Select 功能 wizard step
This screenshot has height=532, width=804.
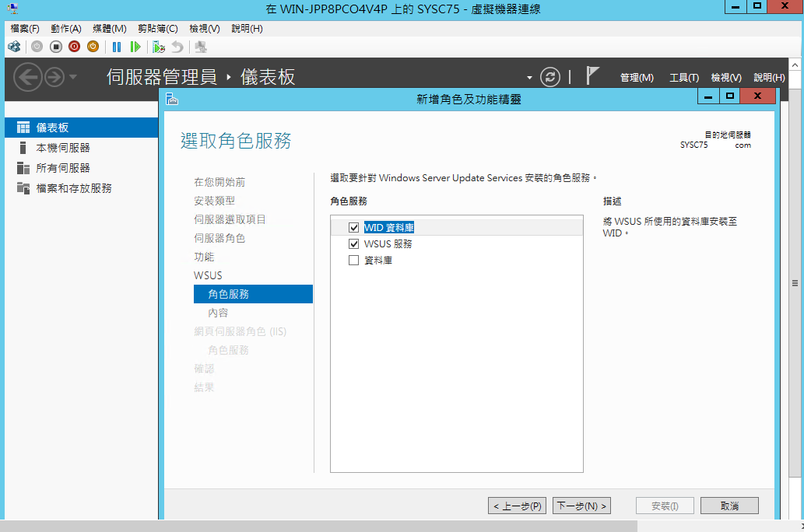click(x=204, y=257)
